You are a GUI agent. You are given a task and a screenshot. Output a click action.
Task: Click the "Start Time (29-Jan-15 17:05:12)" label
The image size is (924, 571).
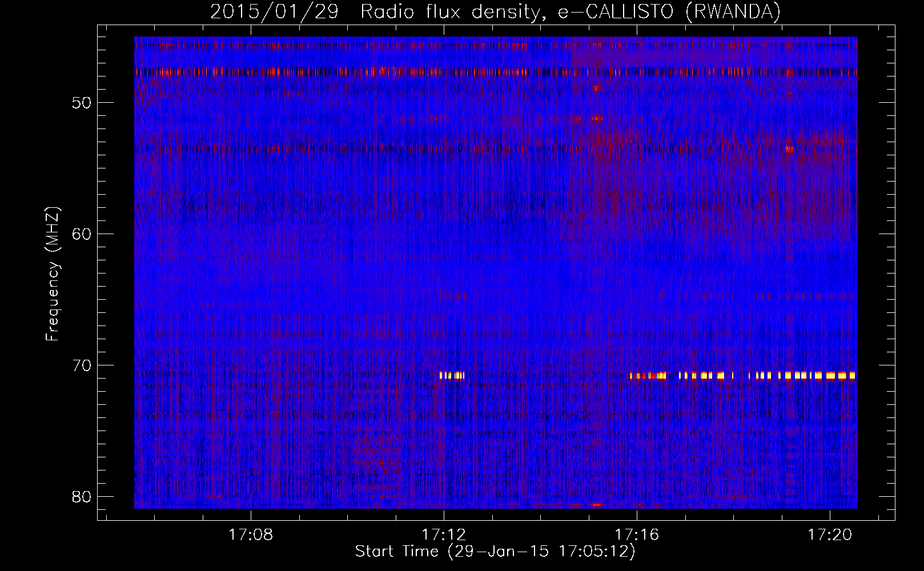[x=495, y=552]
